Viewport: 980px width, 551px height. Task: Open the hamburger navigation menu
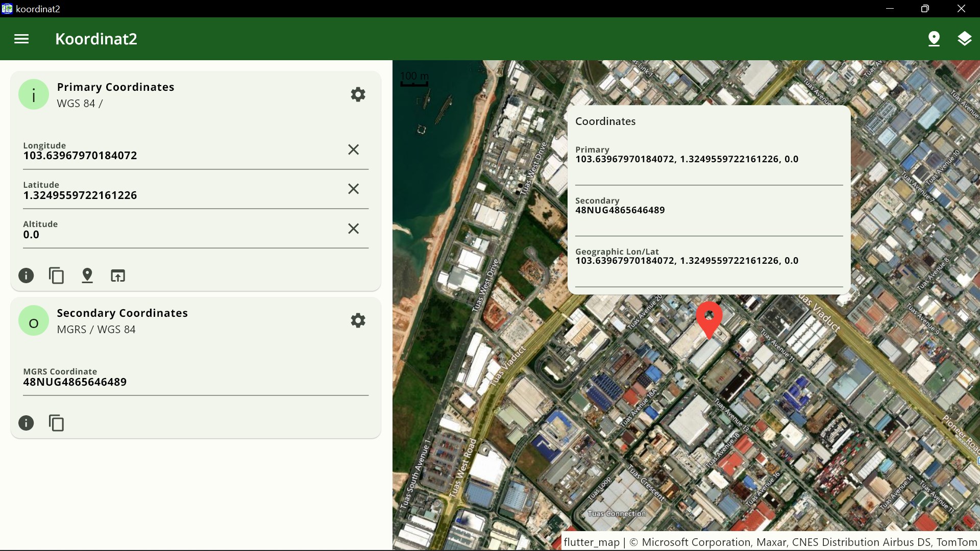[x=21, y=39]
